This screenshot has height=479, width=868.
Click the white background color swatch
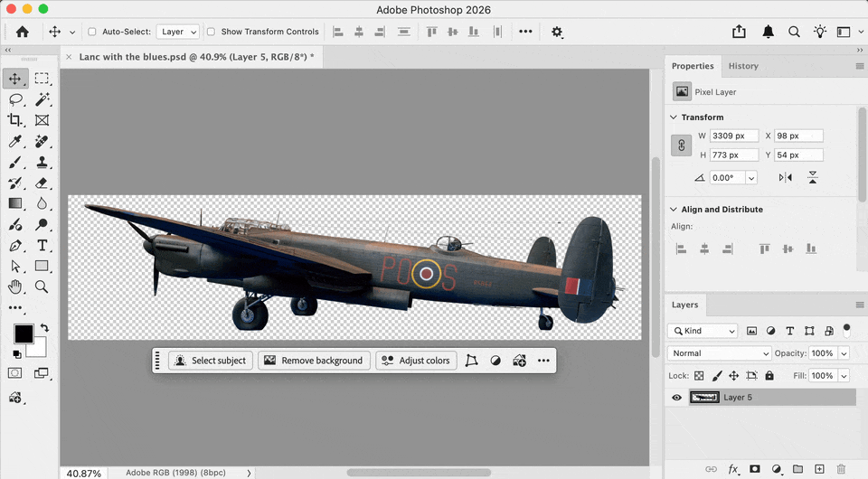click(x=38, y=349)
